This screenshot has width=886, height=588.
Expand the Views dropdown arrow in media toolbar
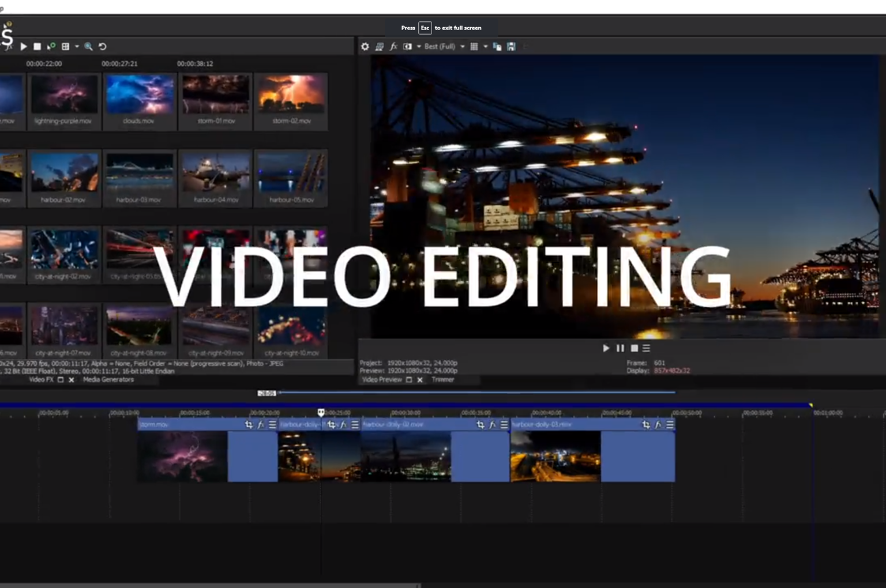[77, 47]
